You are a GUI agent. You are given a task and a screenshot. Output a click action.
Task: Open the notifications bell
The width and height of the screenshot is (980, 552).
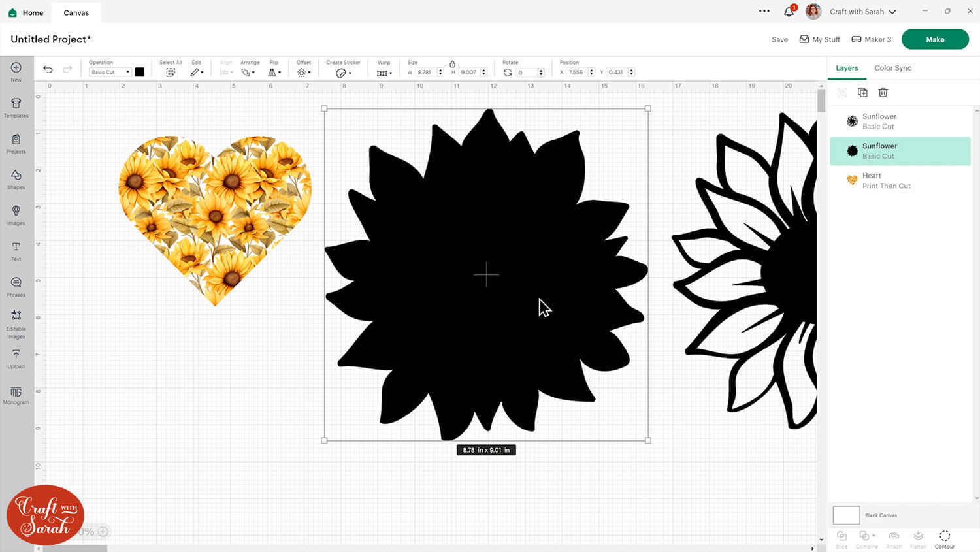pyautogui.click(x=789, y=12)
